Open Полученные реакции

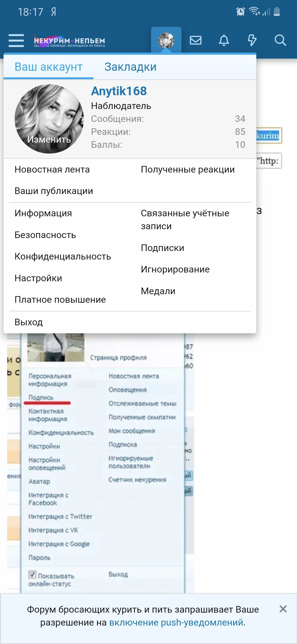[x=188, y=170]
